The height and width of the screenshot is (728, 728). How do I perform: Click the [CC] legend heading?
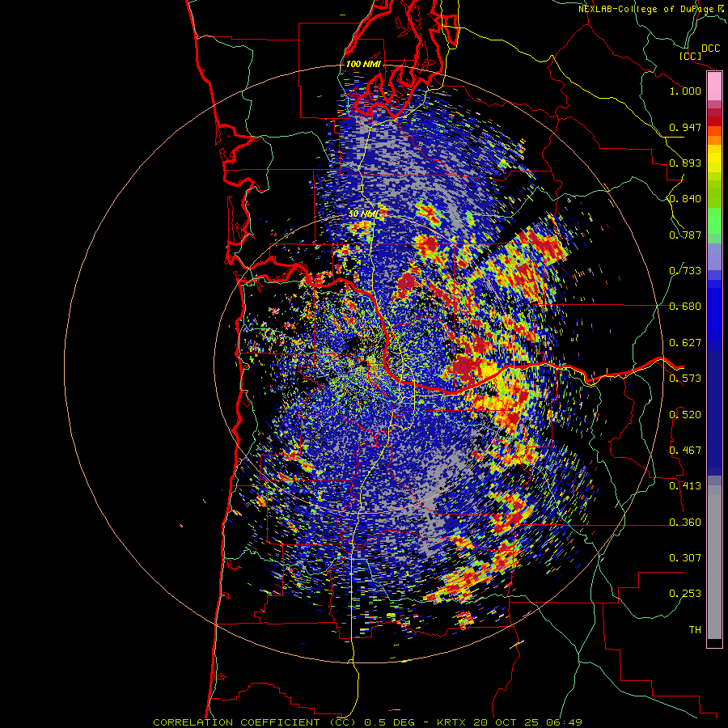coord(691,56)
